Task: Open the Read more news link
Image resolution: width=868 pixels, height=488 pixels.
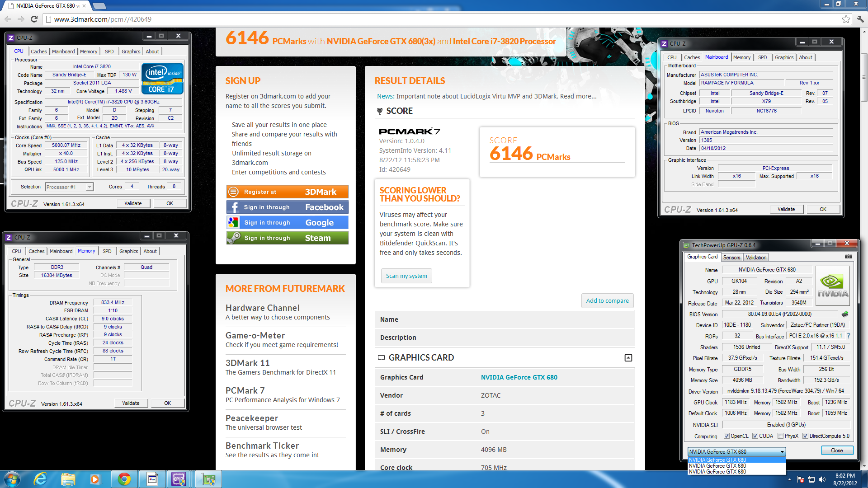Action: point(578,96)
